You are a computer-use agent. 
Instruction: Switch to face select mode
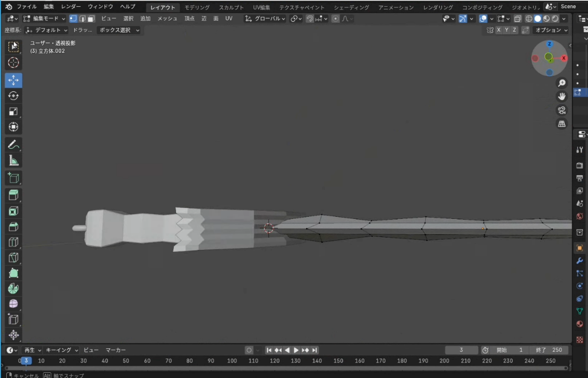point(91,19)
